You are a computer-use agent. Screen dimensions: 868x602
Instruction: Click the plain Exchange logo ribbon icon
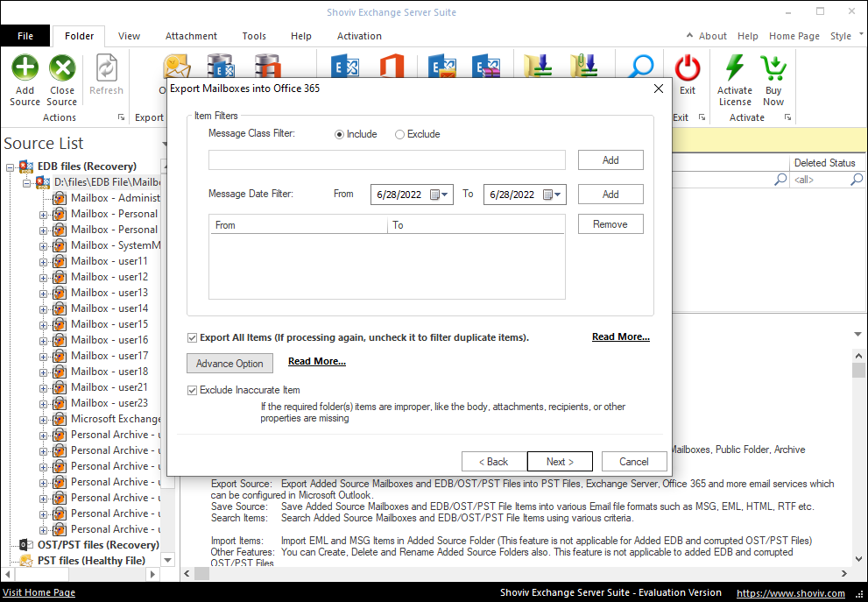click(345, 66)
